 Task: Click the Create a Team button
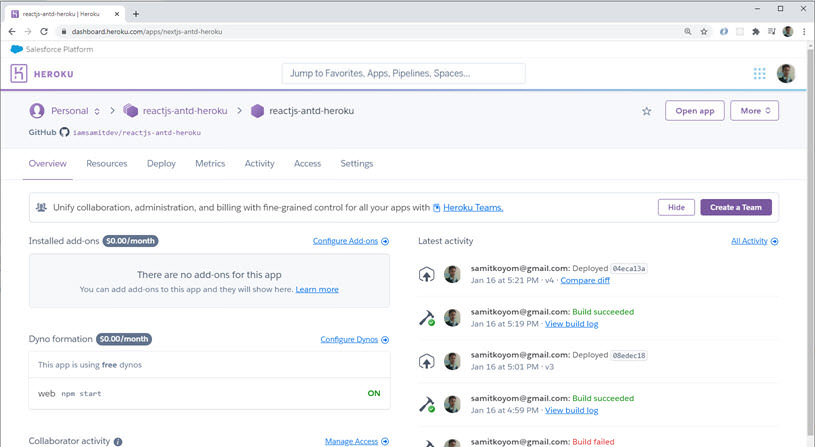click(735, 207)
